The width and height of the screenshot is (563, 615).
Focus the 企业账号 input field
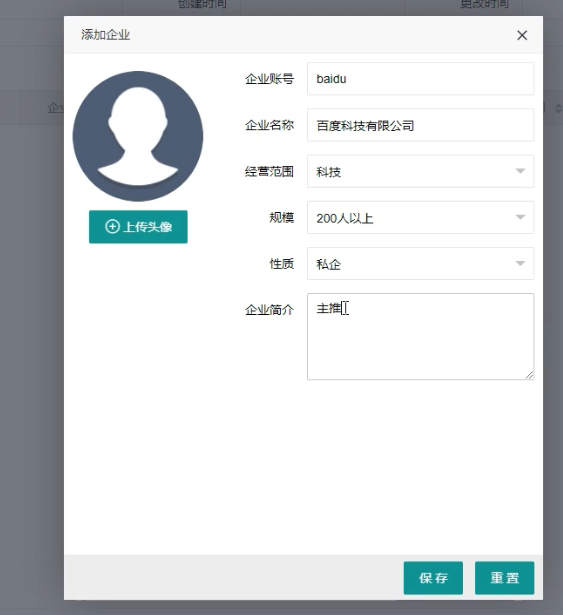[420, 79]
